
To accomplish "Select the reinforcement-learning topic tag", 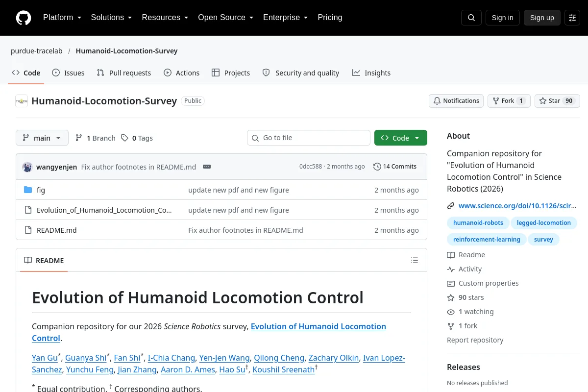I will click(x=487, y=240).
